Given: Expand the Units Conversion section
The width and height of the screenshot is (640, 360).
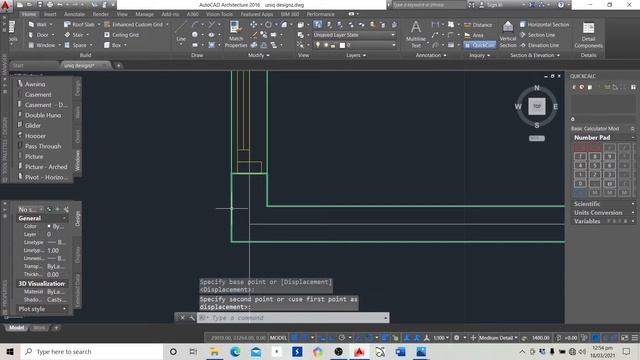Looking at the screenshot, I should (x=633, y=212).
